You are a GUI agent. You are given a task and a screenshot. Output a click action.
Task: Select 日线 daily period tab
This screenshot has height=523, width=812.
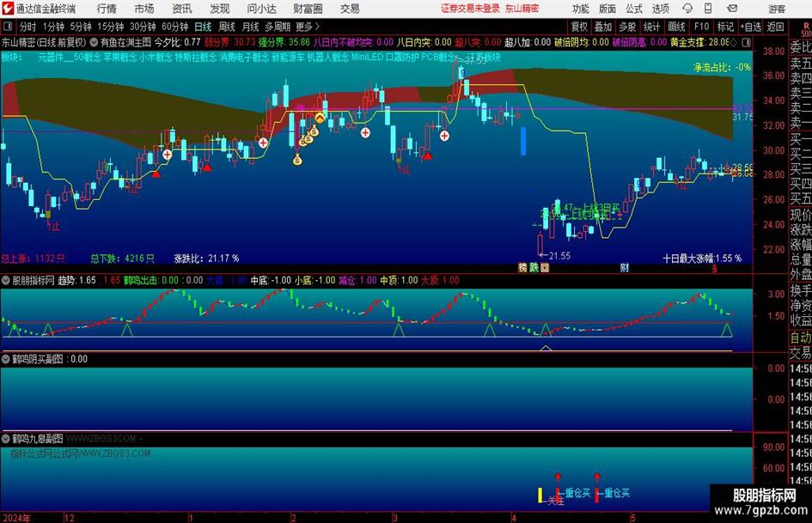click(203, 27)
